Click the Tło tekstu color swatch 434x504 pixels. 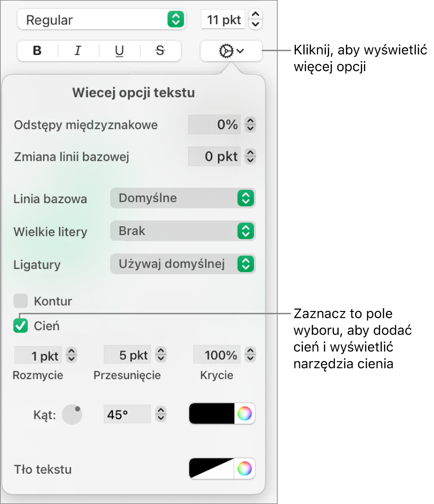(212, 468)
